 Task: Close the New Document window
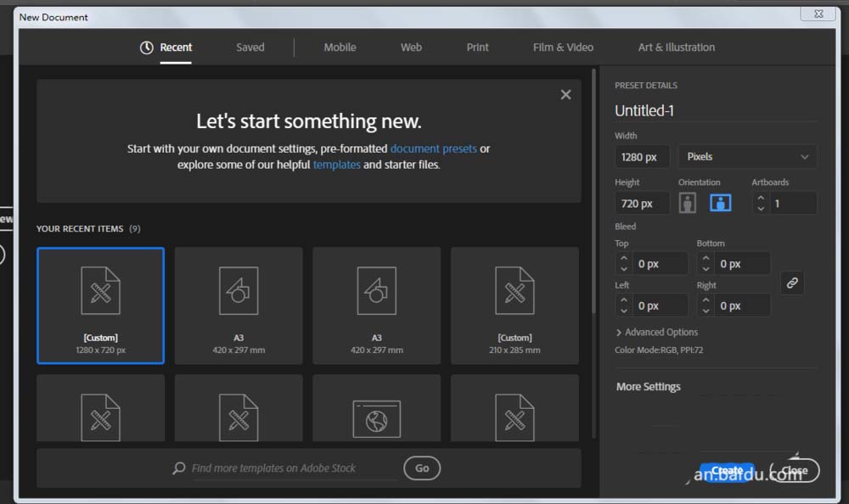818,14
